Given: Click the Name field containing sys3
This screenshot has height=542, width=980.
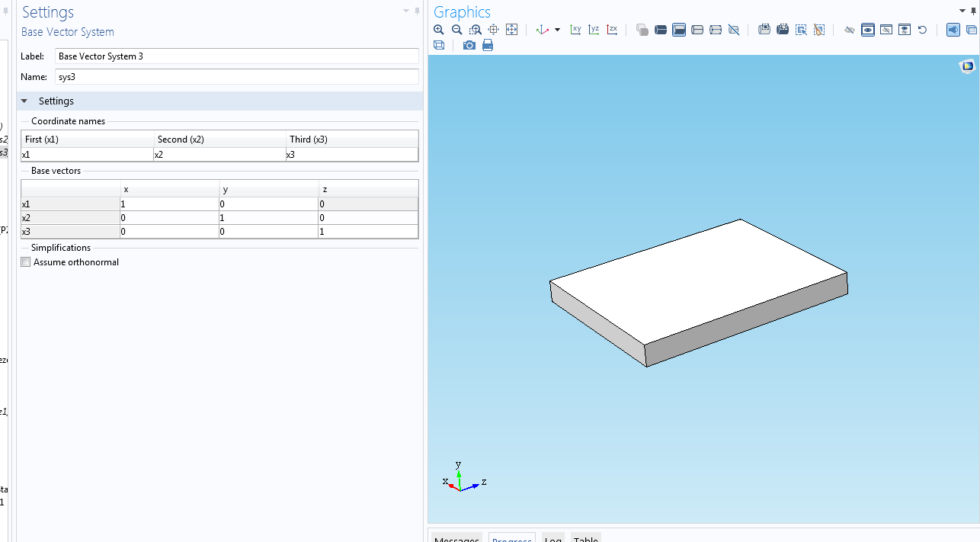Looking at the screenshot, I should click(236, 77).
